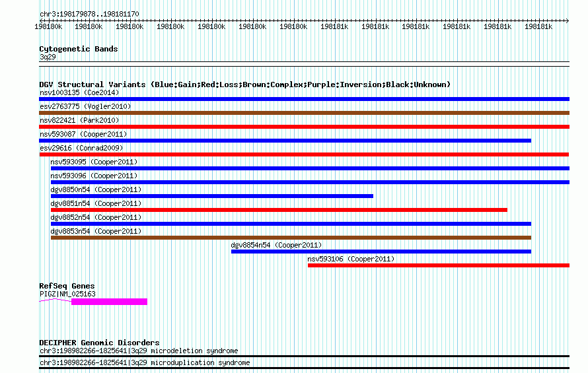Select the magenta PIGZ exon block
This screenshot has width=588, height=373.
pos(109,302)
